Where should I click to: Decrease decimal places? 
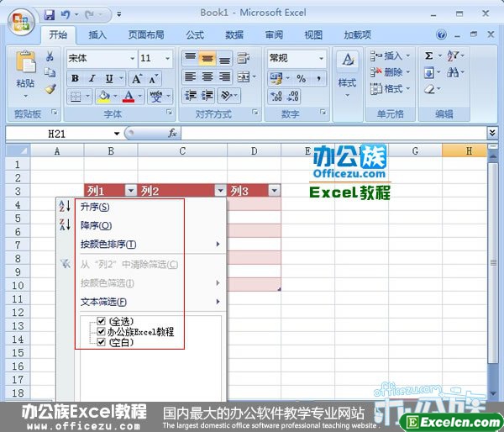[x=292, y=96]
